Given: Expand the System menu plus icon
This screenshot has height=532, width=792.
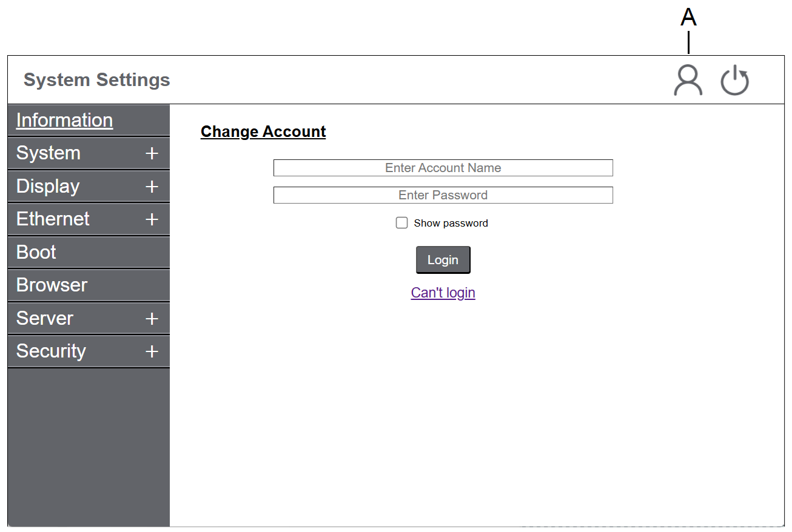Looking at the screenshot, I should point(152,154).
